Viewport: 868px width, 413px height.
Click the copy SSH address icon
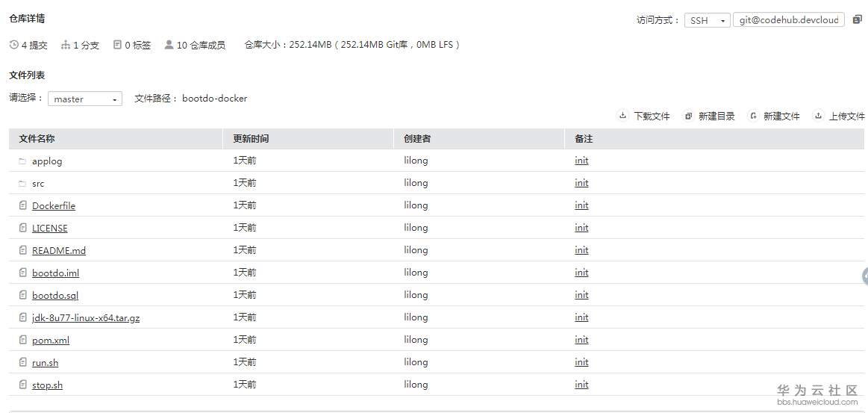857,20
